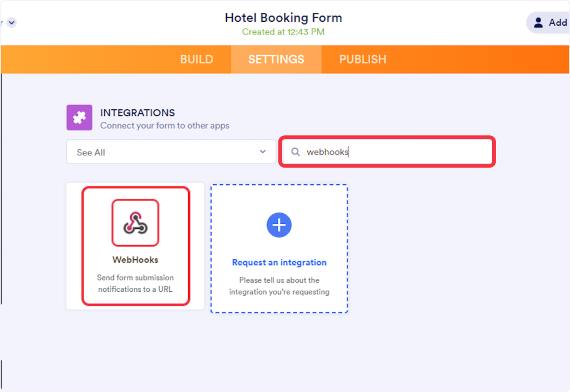Click the Add collaborators button label
570x392 pixels.
(557, 23)
